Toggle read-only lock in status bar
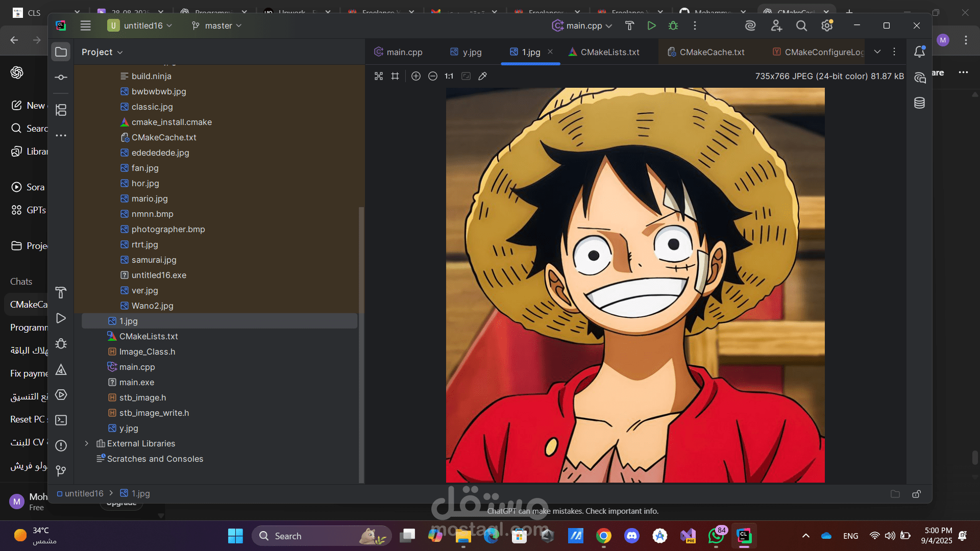980x551 pixels. point(917,494)
